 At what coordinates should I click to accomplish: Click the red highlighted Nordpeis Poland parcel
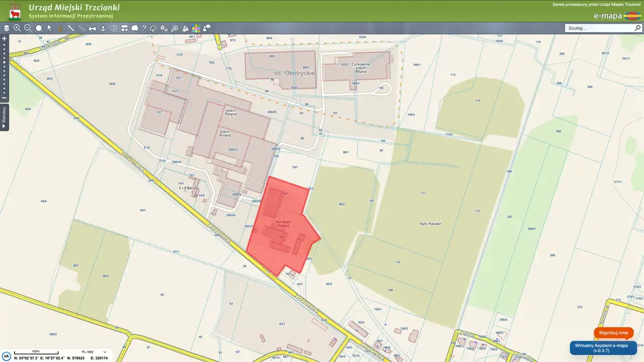[x=282, y=226]
